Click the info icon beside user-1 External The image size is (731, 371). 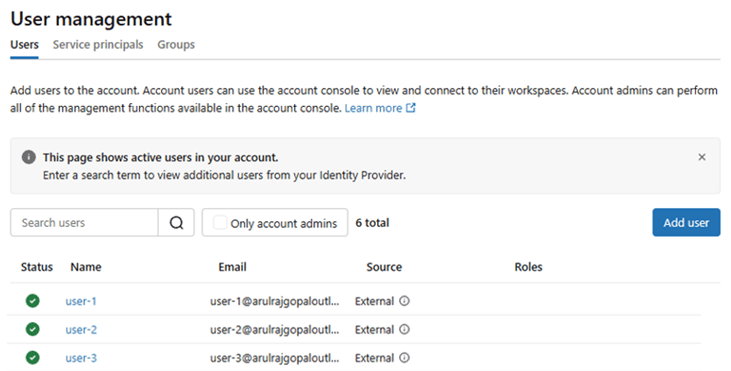pos(405,301)
